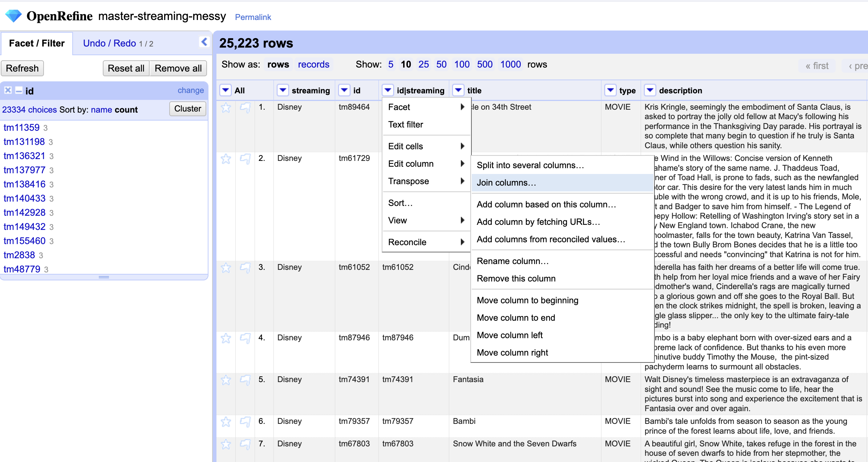Open the description column dropdown menu

pyautogui.click(x=650, y=90)
